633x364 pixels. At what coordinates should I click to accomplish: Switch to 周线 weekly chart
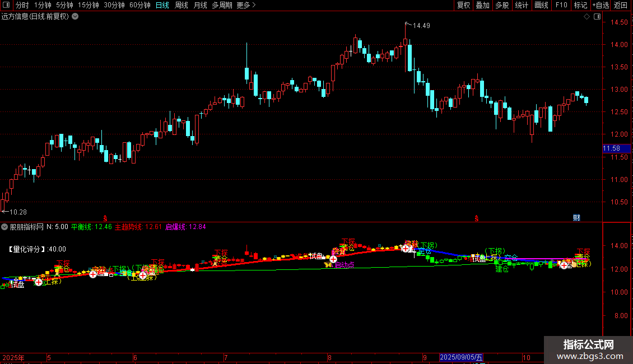tap(181, 5)
